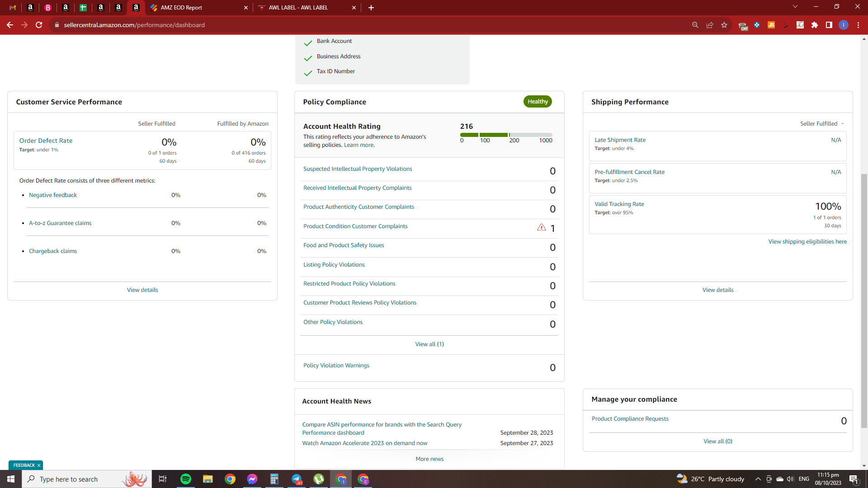View details for Shipping Performance
868x488 pixels.
click(718, 290)
